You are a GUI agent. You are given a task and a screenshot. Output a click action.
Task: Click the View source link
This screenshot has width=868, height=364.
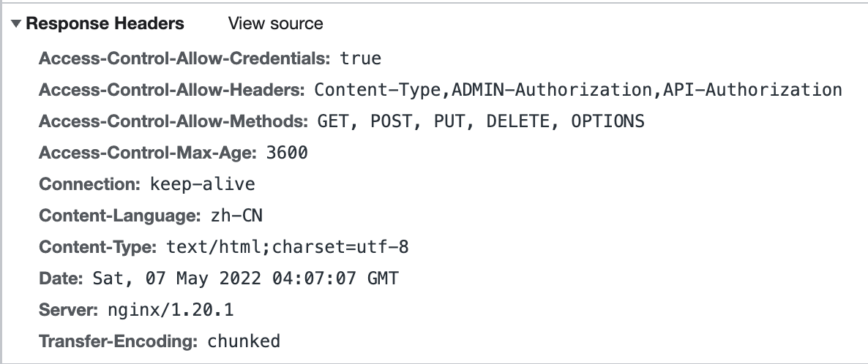click(275, 23)
